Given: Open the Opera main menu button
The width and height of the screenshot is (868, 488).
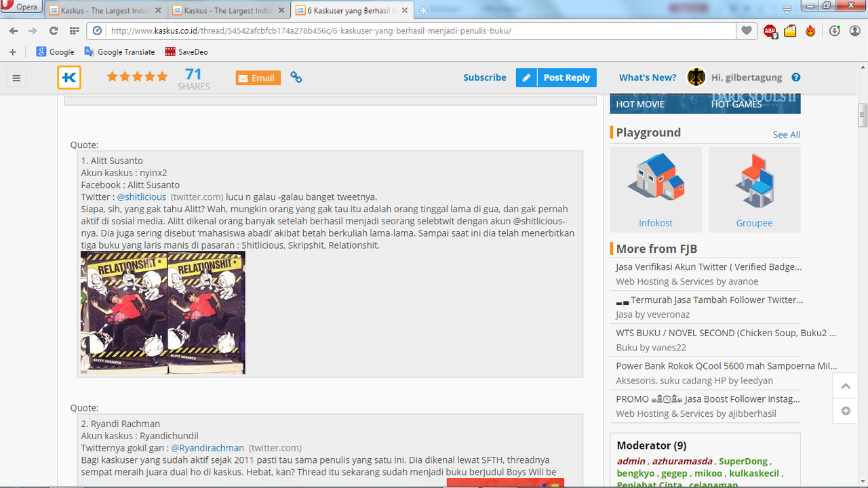Looking at the screenshot, I should [20, 7].
